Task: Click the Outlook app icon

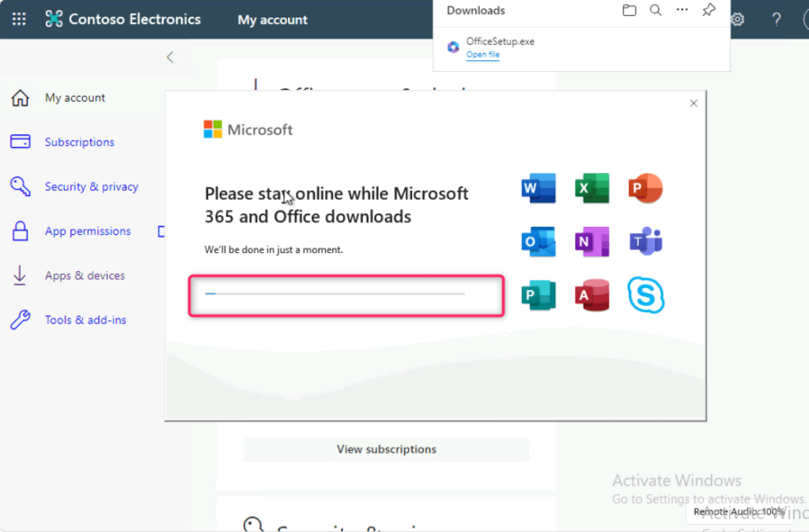Action: [x=539, y=242]
